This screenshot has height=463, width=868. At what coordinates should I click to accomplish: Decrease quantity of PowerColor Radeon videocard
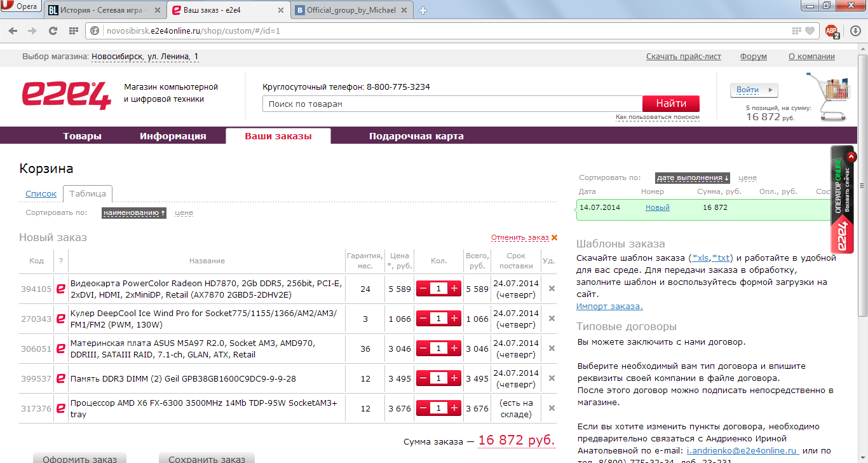coord(423,289)
